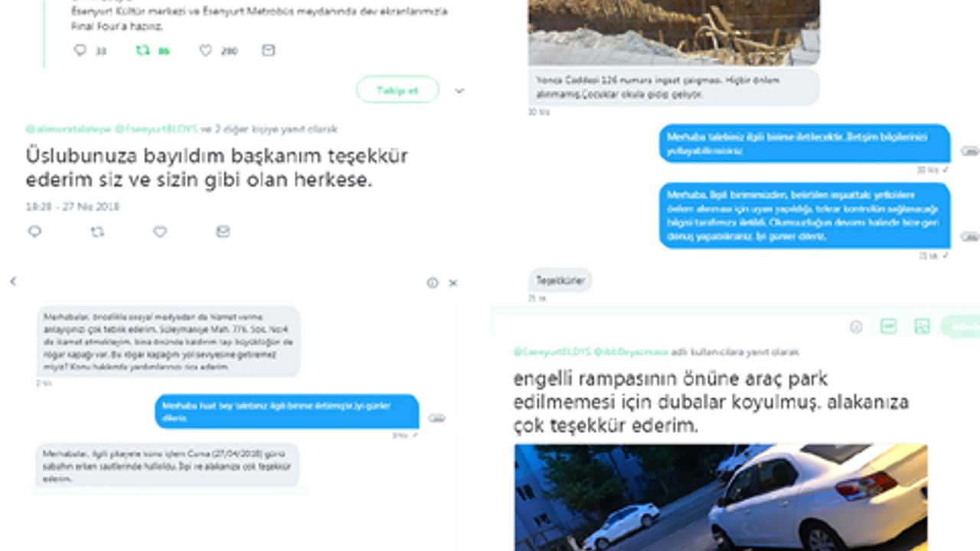This screenshot has width=980, height=551.
Task: Click the green retweet icon with count 86
Action: click(142, 51)
